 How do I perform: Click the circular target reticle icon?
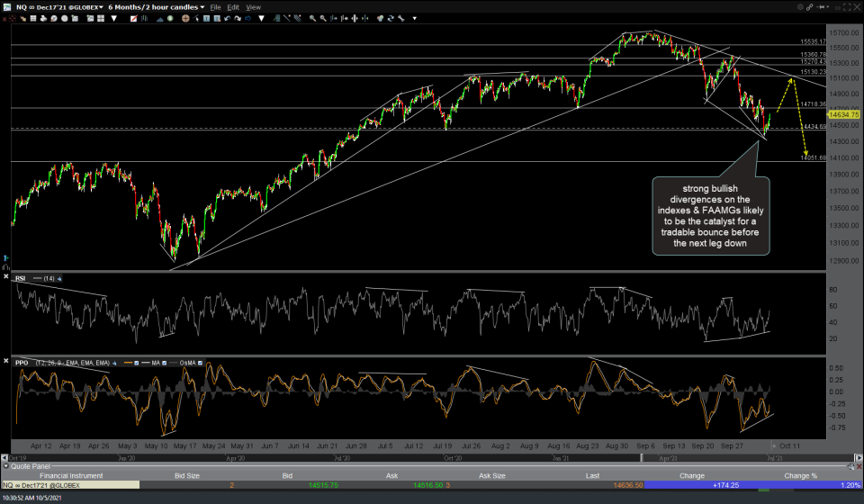click(x=185, y=18)
